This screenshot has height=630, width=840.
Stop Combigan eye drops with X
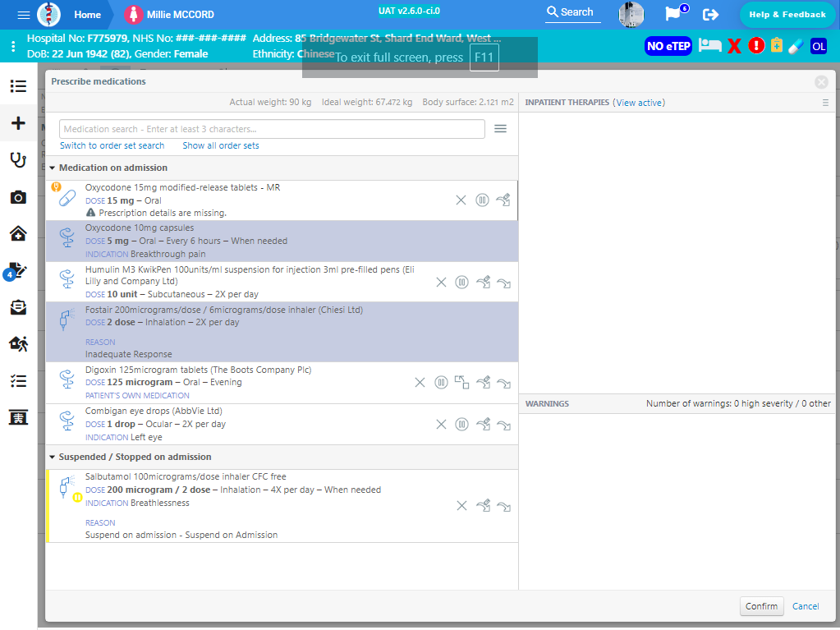pos(441,425)
